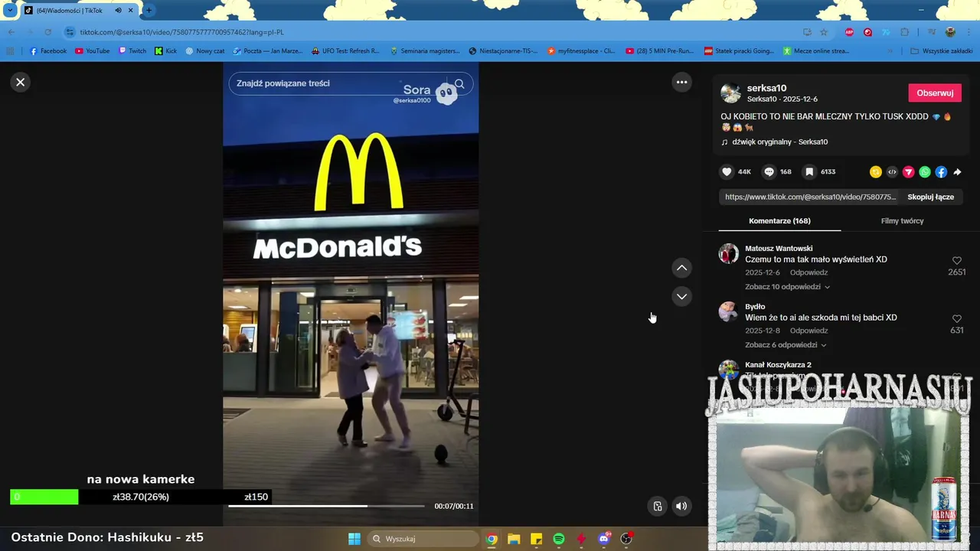This screenshot has width=980, height=551.
Task: Like Bydło's comment heart
Action: (956, 319)
